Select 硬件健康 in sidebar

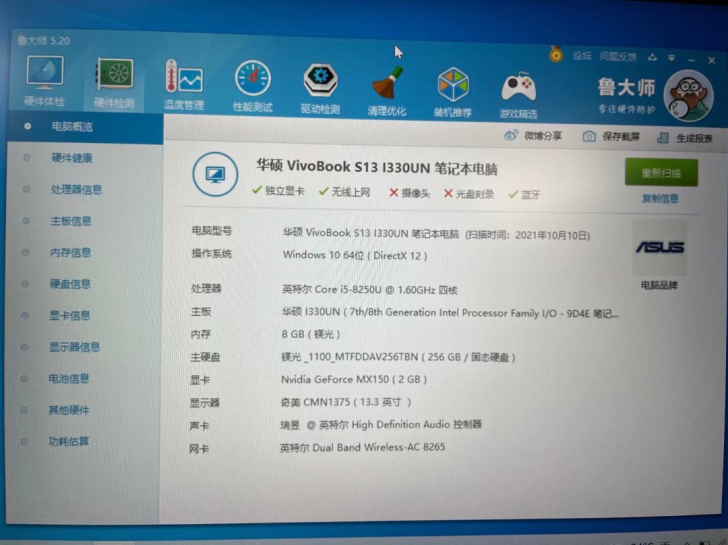[72, 158]
